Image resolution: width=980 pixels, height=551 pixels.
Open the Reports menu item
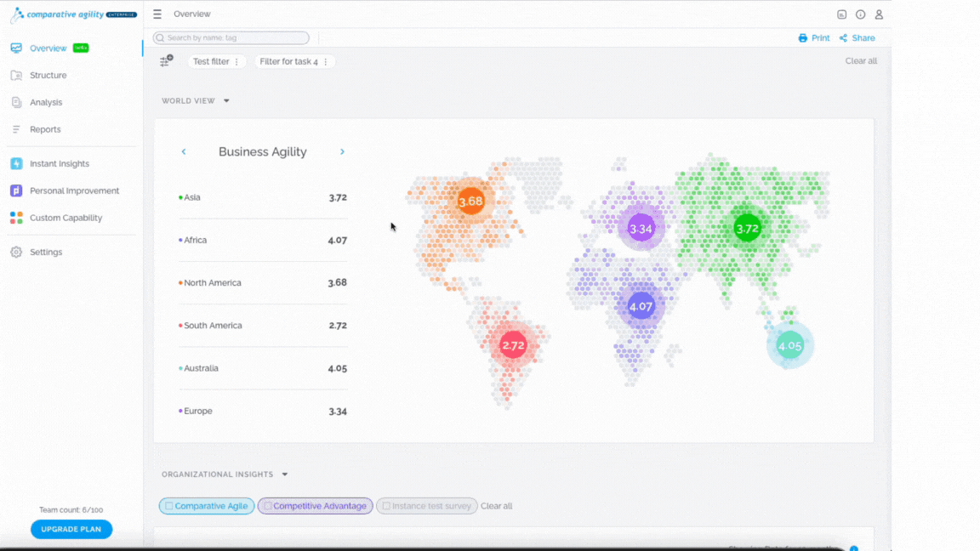(45, 129)
